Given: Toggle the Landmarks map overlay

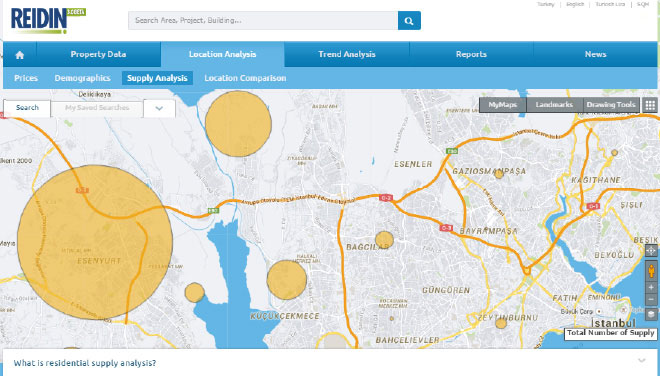Looking at the screenshot, I should coord(554,105).
